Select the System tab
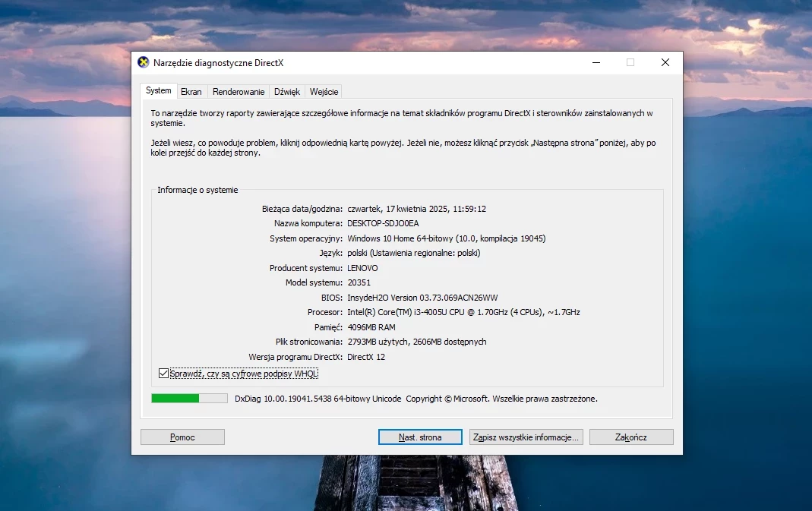This screenshot has height=511, width=812. tap(159, 90)
